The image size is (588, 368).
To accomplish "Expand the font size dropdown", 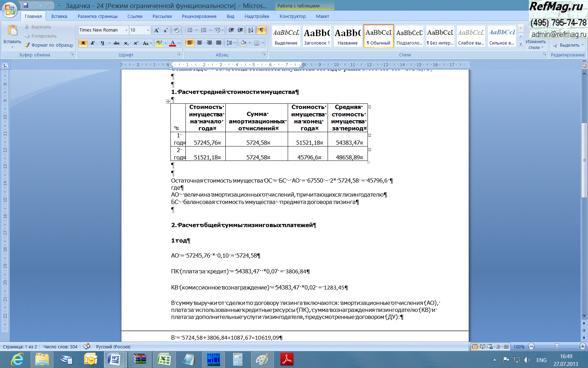I will 148,30.
